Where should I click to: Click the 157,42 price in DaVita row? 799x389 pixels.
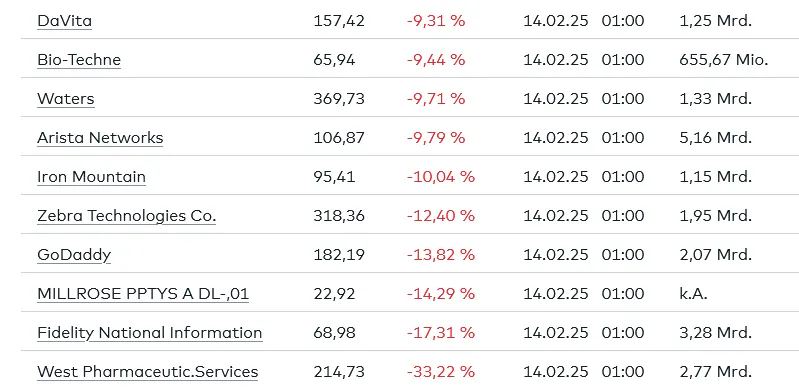click(x=339, y=21)
